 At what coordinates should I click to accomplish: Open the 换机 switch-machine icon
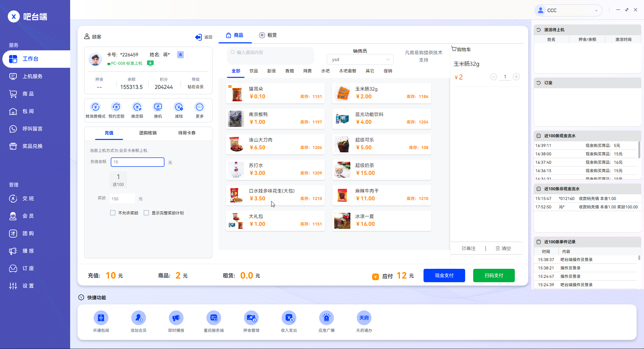pyautogui.click(x=158, y=107)
